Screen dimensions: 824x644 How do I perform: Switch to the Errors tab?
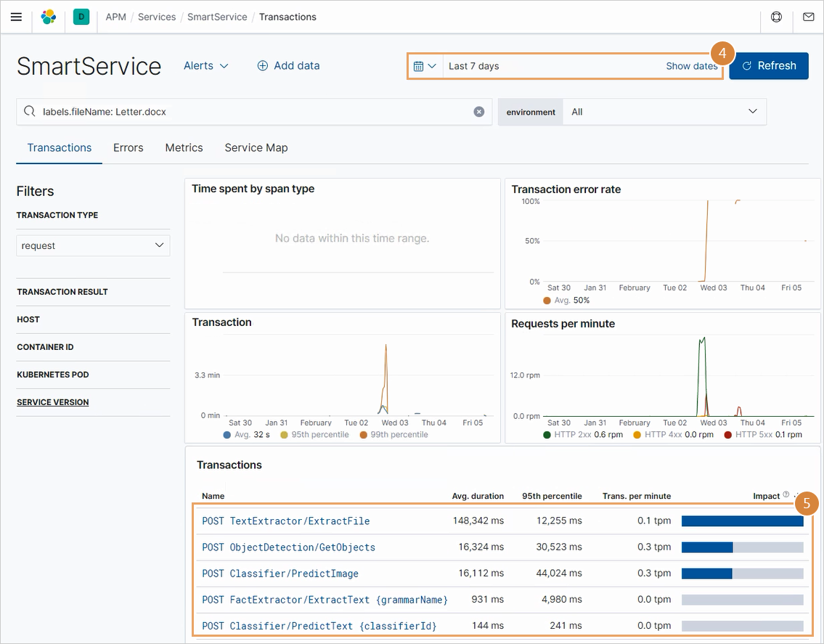129,147
